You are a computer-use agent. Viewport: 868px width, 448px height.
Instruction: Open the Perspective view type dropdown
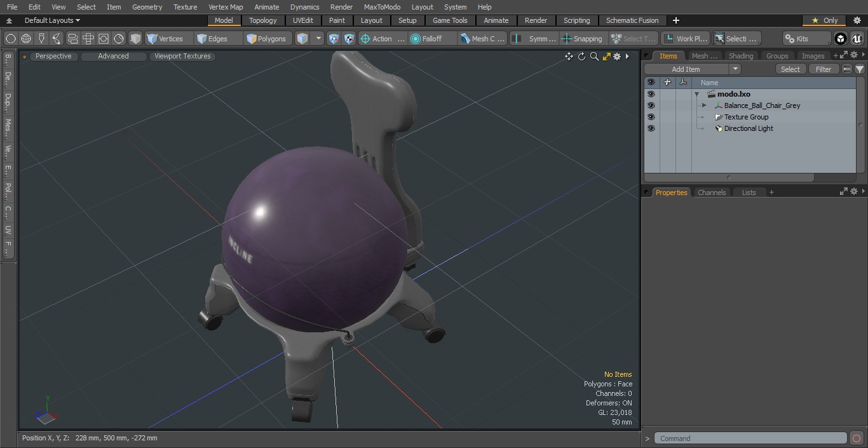pyautogui.click(x=53, y=57)
